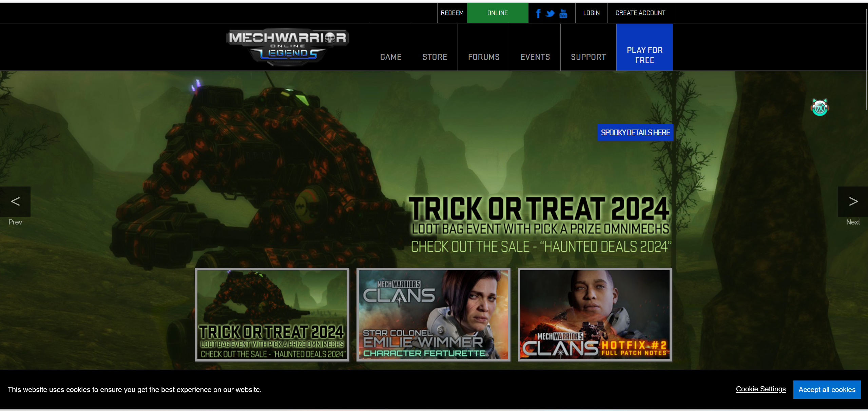Go to previous slide arrow
This screenshot has height=411, width=868.
coord(15,201)
